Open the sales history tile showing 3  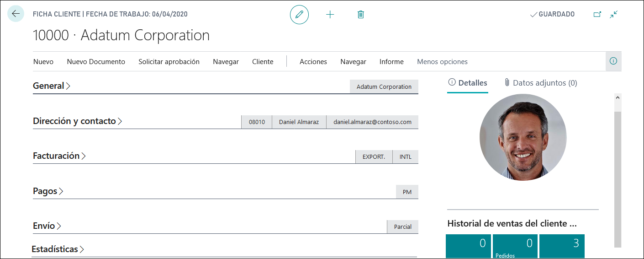562,246
